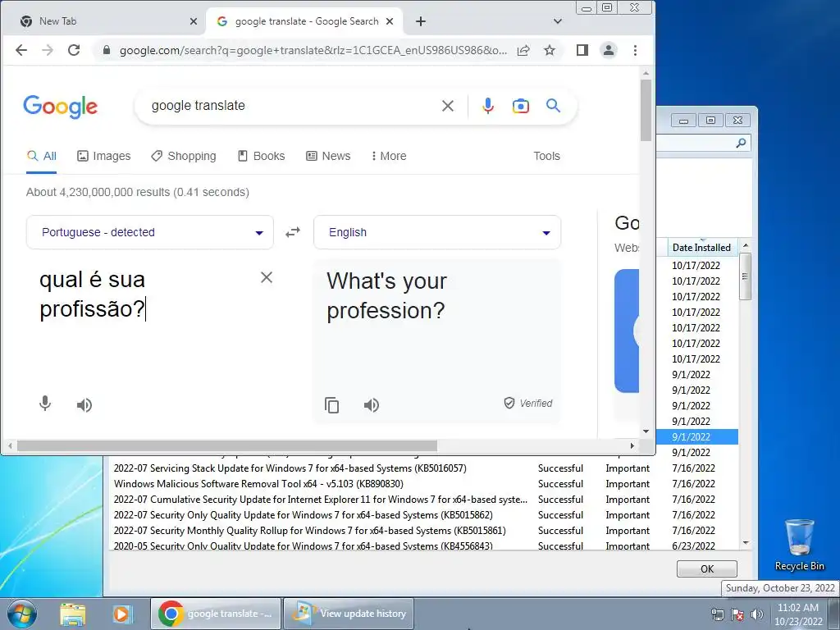The height and width of the screenshot is (630, 840).
Task: Translate by voice microphone in source box
Action: (46, 404)
